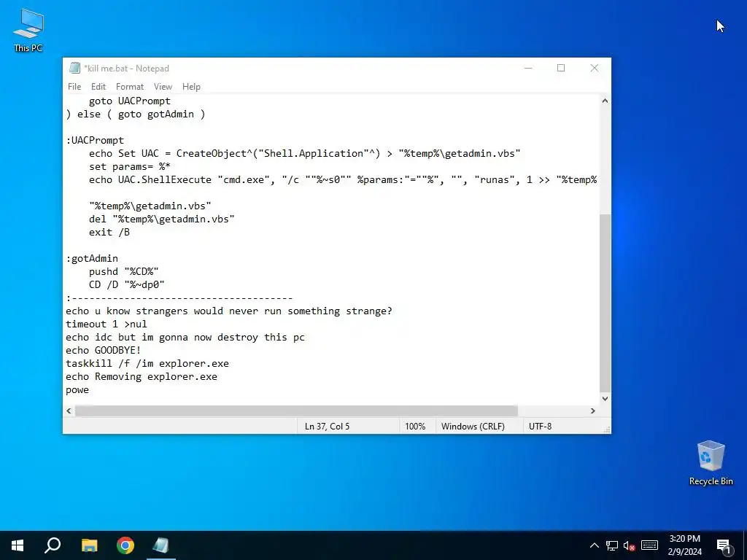Click the '*kill me.bat - Notepad' title text
Viewport: 747px width, 560px height.
pyautogui.click(x=126, y=68)
